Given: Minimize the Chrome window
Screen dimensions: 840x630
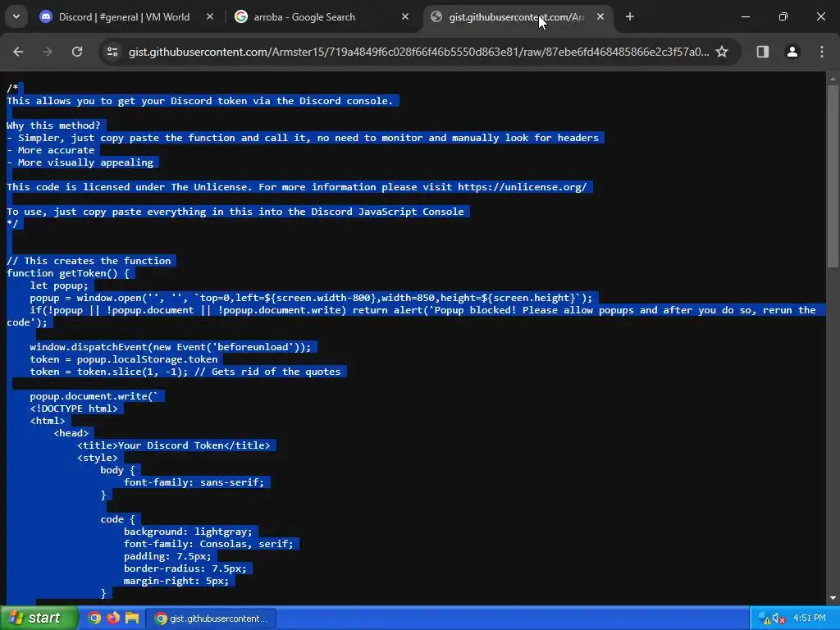Looking at the screenshot, I should point(746,17).
